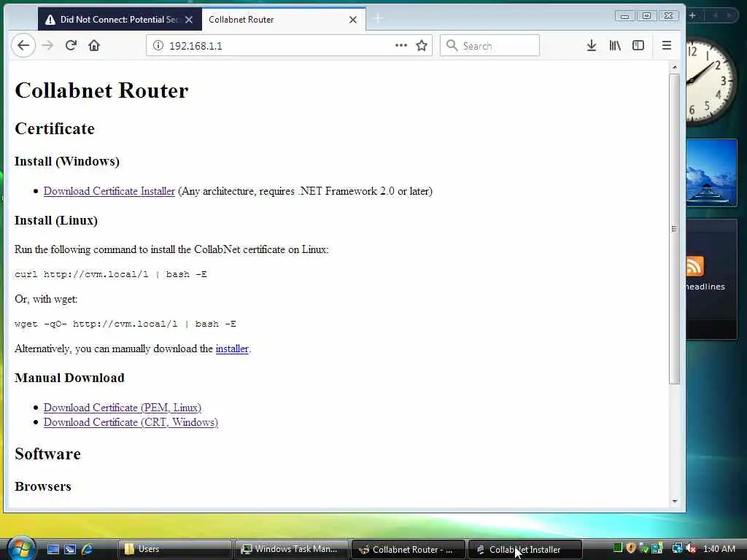Click the security shield tray icon
The width and height of the screenshot is (747, 560).
[x=631, y=548]
